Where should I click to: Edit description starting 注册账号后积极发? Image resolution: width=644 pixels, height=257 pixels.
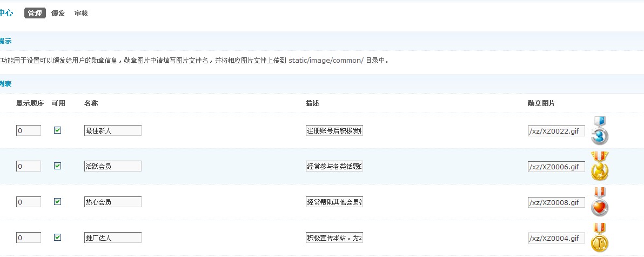(334, 131)
